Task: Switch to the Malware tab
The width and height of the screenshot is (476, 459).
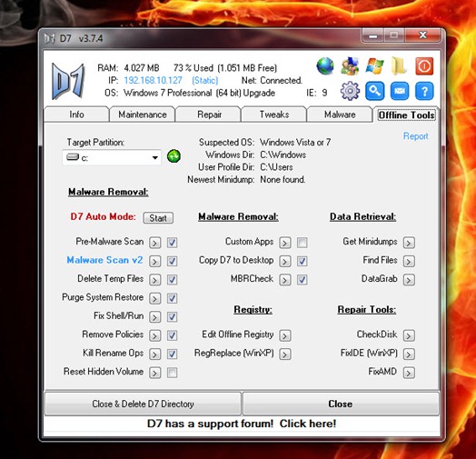Action: pos(340,115)
